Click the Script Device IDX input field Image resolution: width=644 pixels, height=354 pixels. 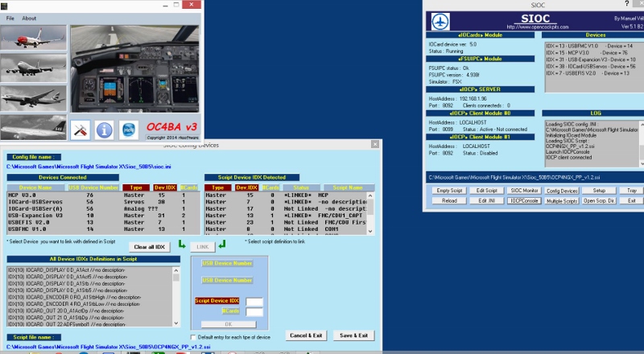254,302
